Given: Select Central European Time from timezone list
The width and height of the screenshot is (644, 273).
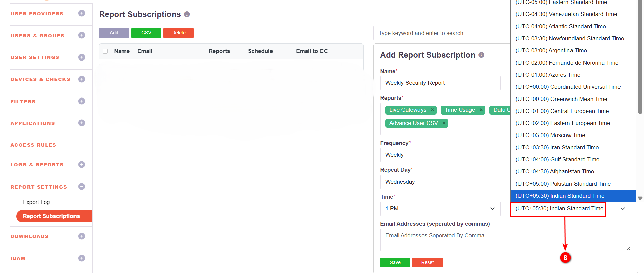Looking at the screenshot, I should pos(562,111).
